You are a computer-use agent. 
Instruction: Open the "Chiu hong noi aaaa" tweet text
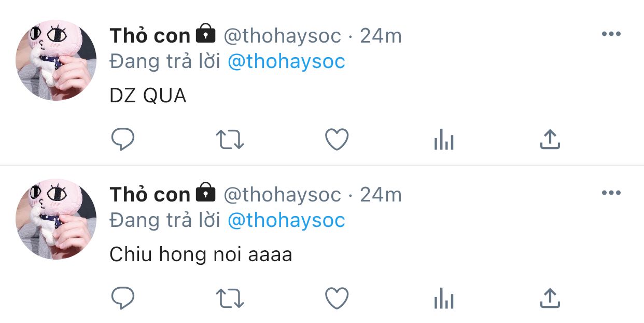(201, 255)
